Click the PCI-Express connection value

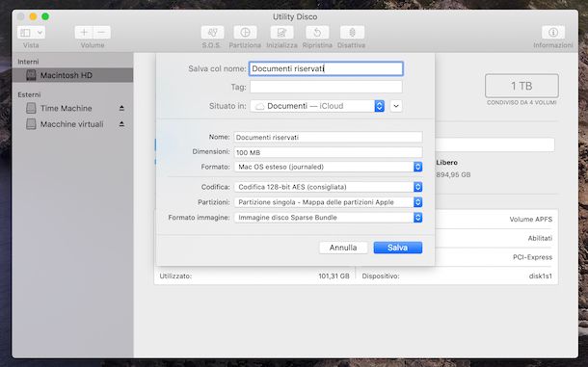click(532, 257)
